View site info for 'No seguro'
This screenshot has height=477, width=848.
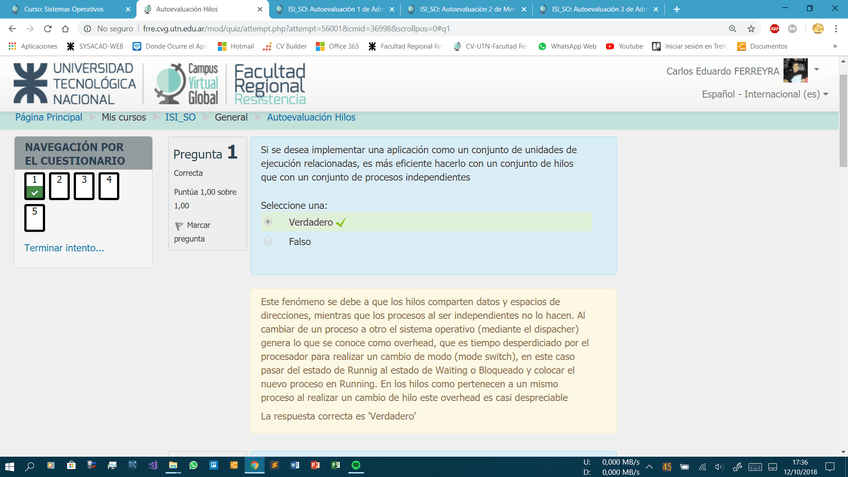pyautogui.click(x=108, y=29)
